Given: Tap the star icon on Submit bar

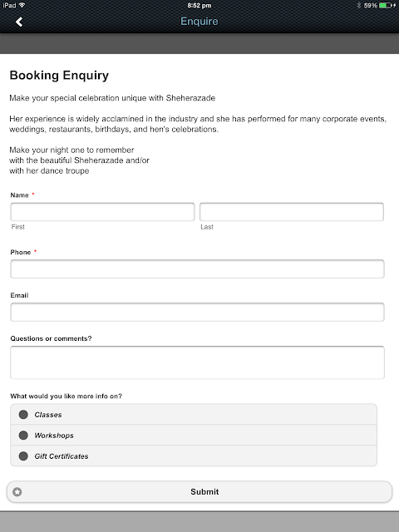Looking at the screenshot, I should (x=17, y=491).
